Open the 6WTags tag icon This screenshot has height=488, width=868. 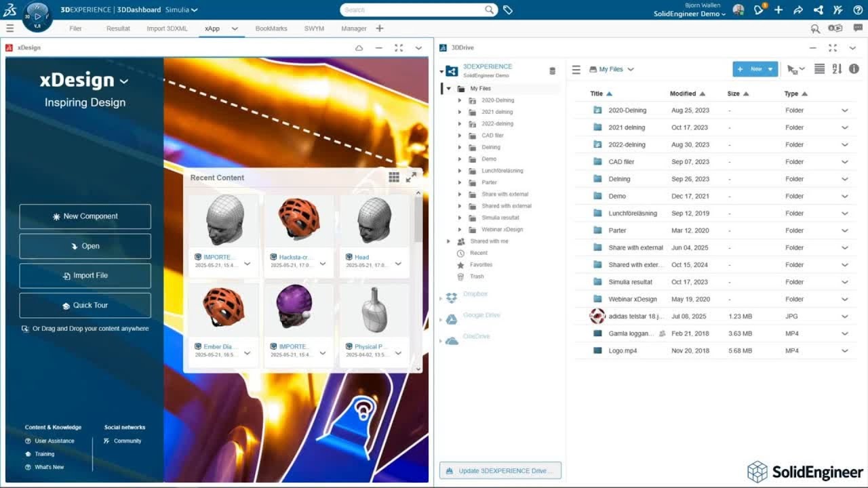pyautogui.click(x=508, y=10)
